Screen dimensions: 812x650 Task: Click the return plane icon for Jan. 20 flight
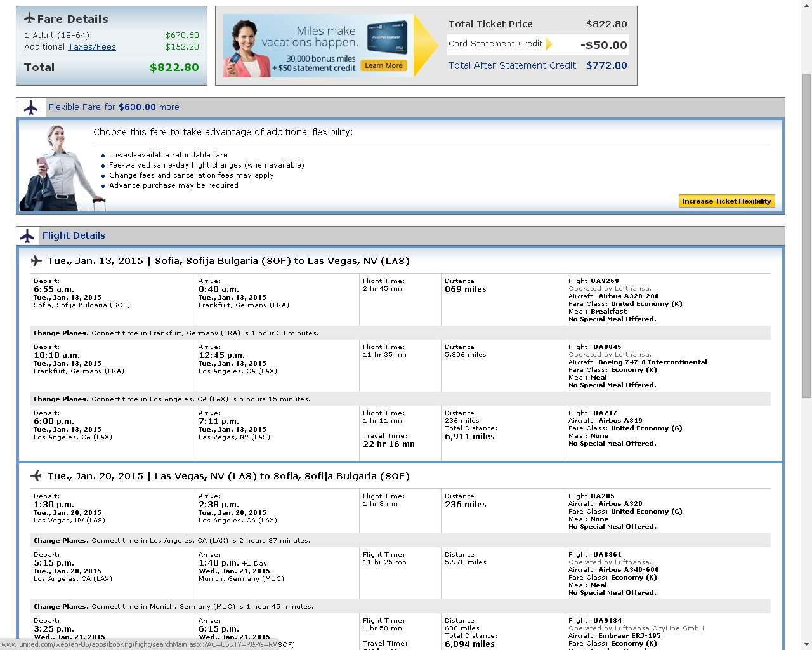[36, 476]
